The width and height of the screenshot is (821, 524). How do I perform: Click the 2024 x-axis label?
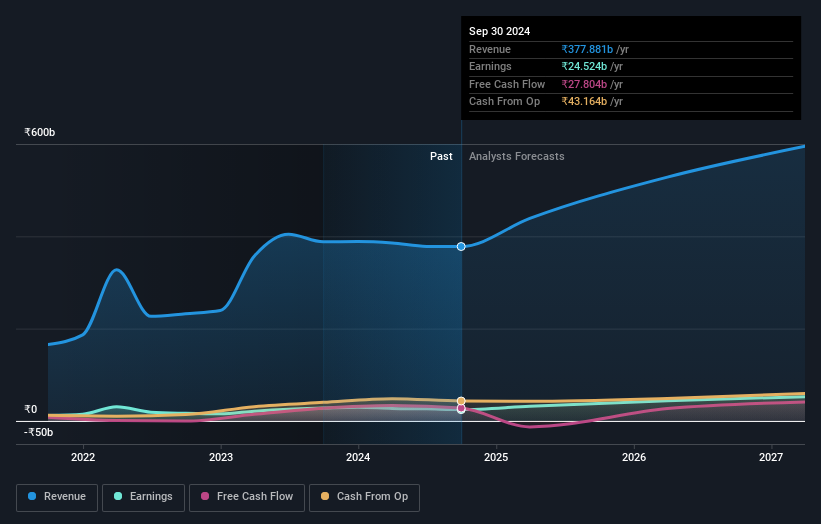[x=358, y=458]
